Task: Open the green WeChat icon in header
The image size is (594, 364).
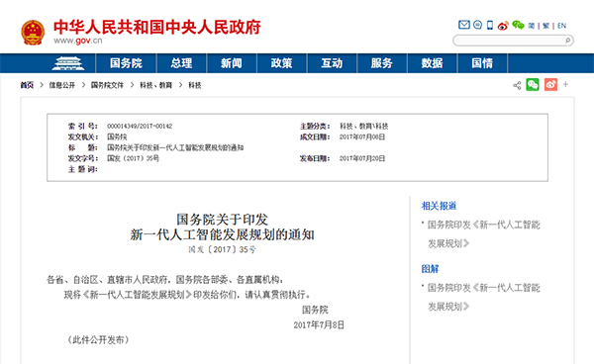Action: point(518,25)
